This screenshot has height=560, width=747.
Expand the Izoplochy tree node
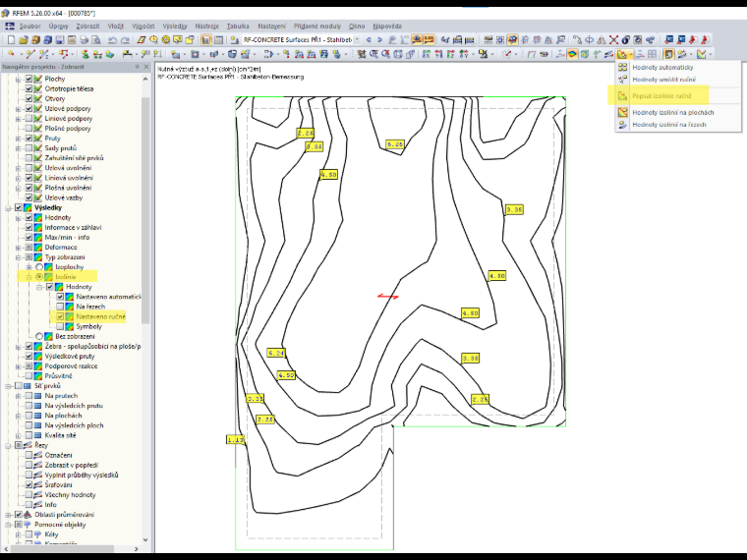point(29,267)
